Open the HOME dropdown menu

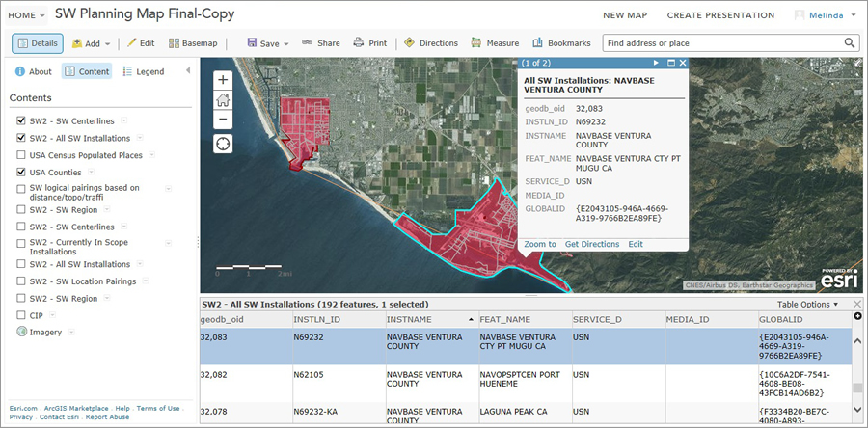click(x=27, y=15)
